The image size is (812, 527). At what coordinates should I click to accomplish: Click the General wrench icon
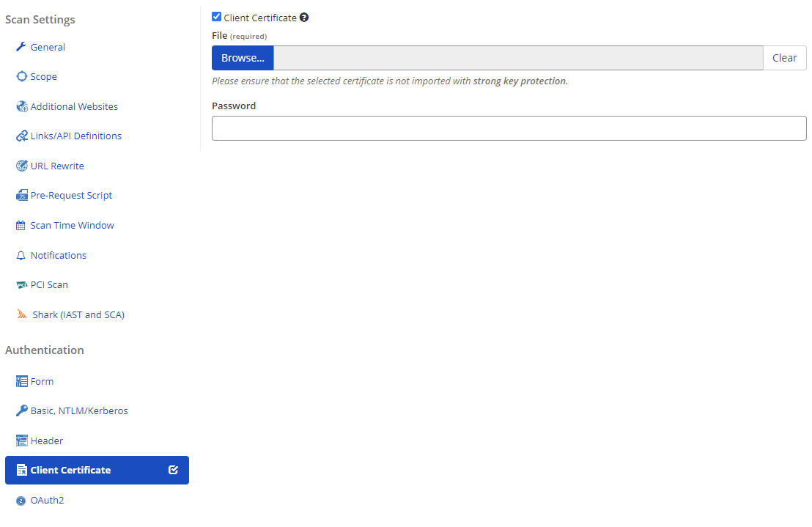coord(21,46)
